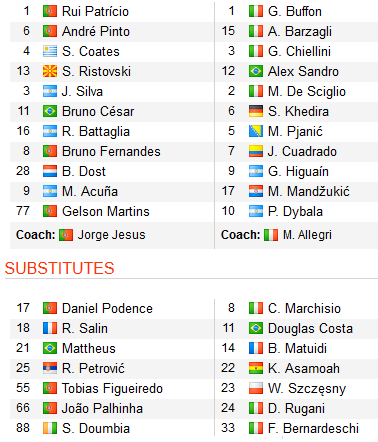Click Serbia flag beside R. Petrović
Viewport: 378px width, 442px height.
pyautogui.click(x=50, y=368)
